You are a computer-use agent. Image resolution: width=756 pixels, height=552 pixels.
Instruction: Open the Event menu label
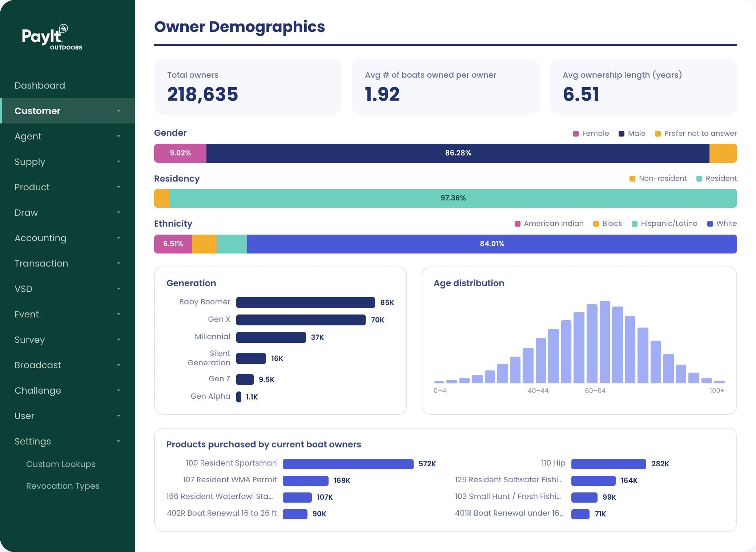27,314
